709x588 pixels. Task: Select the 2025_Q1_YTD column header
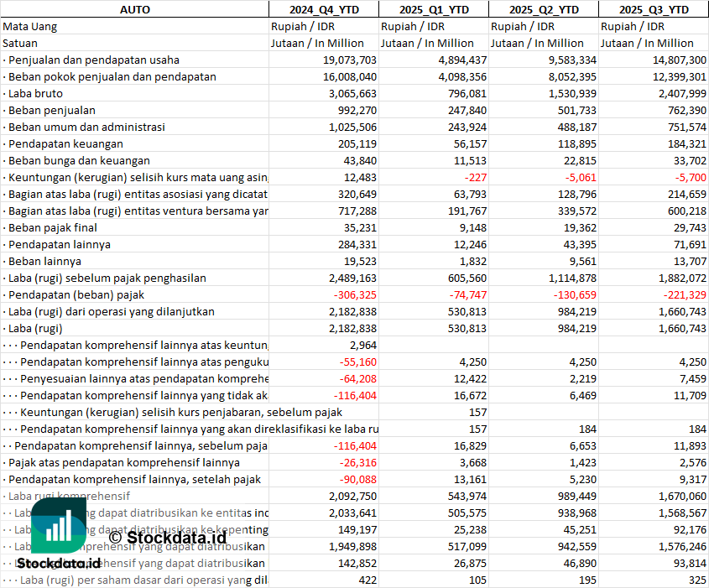point(434,9)
